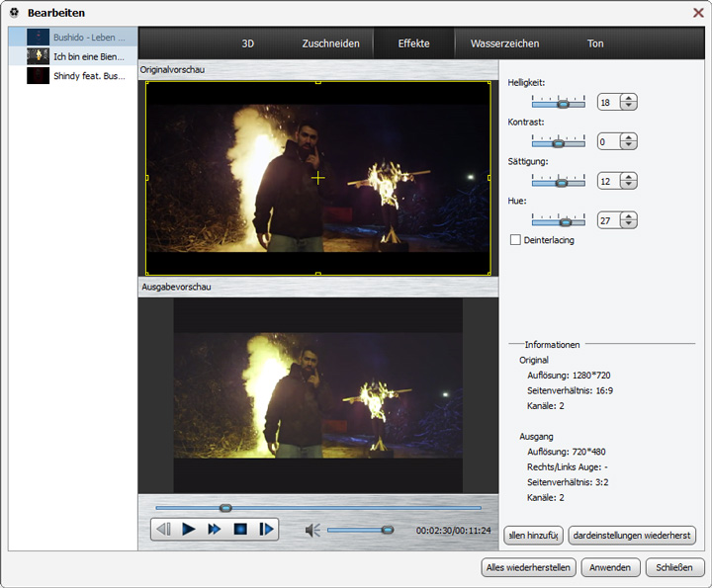Start video playback with Play button
Viewport: 712px width, 588px height.
coord(189,529)
